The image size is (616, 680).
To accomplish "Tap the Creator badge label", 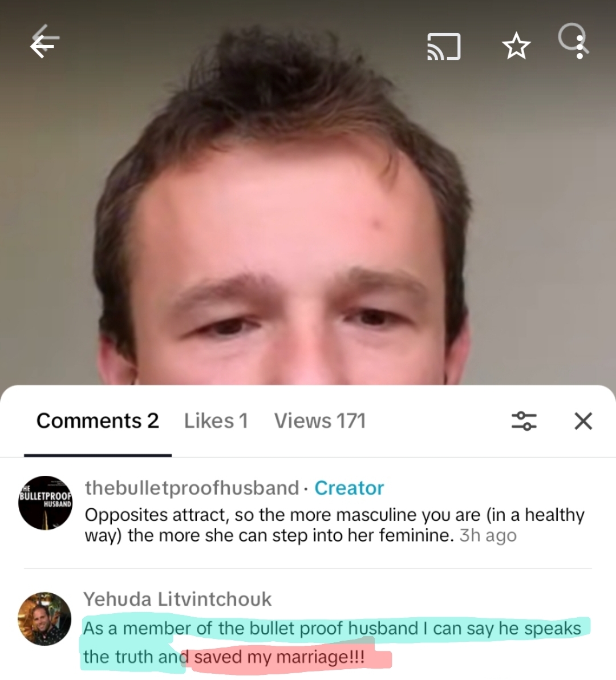I will [349, 488].
